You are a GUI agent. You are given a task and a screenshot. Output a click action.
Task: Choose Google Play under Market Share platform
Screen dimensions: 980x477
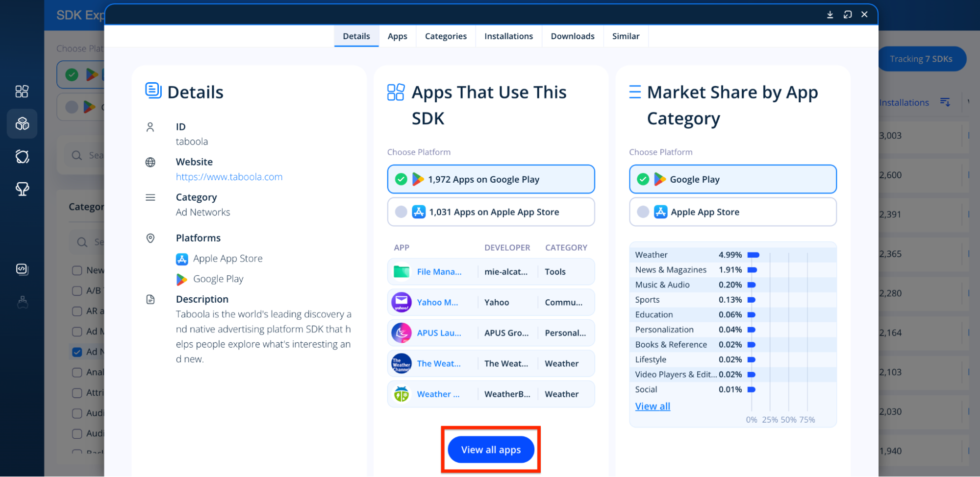tap(733, 179)
